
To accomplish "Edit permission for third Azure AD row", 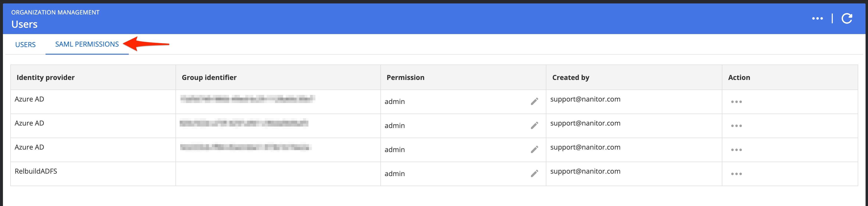I will [x=534, y=149].
